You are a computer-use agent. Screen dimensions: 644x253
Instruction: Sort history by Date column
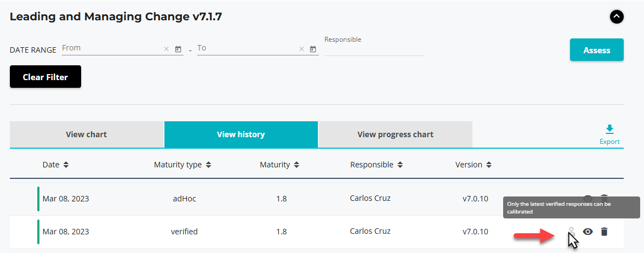tap(66, 165)
